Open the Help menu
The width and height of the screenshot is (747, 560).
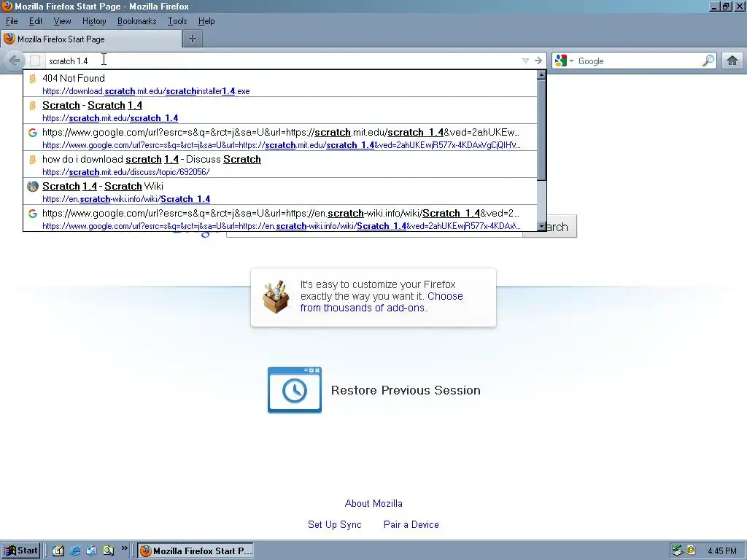pyautogui.click(x=206, y=21)
